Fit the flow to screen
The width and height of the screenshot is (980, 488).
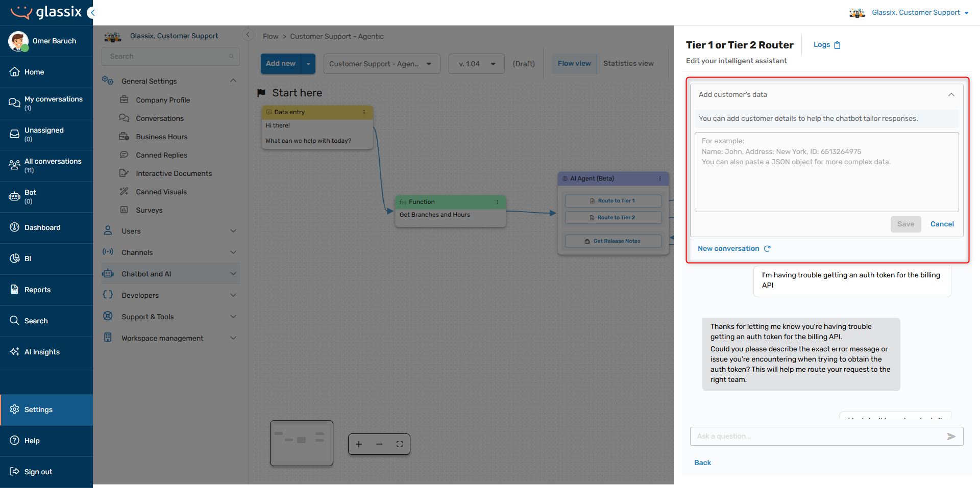tap(400, 444)
